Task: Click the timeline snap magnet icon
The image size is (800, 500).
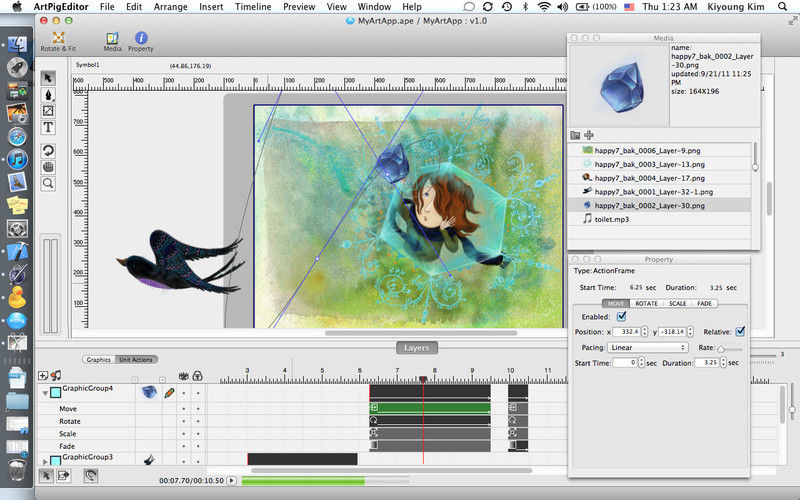Action: 90,476
